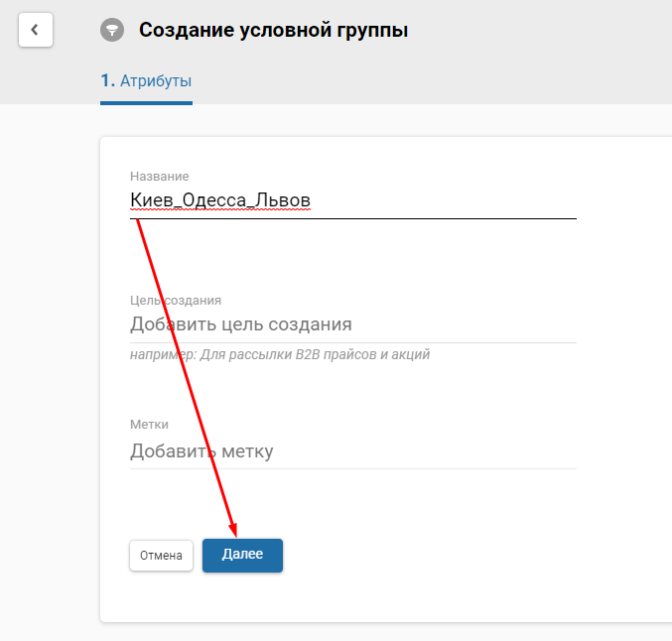Click the hint text about B2B прайсов
672x641 pixels.
280,354
